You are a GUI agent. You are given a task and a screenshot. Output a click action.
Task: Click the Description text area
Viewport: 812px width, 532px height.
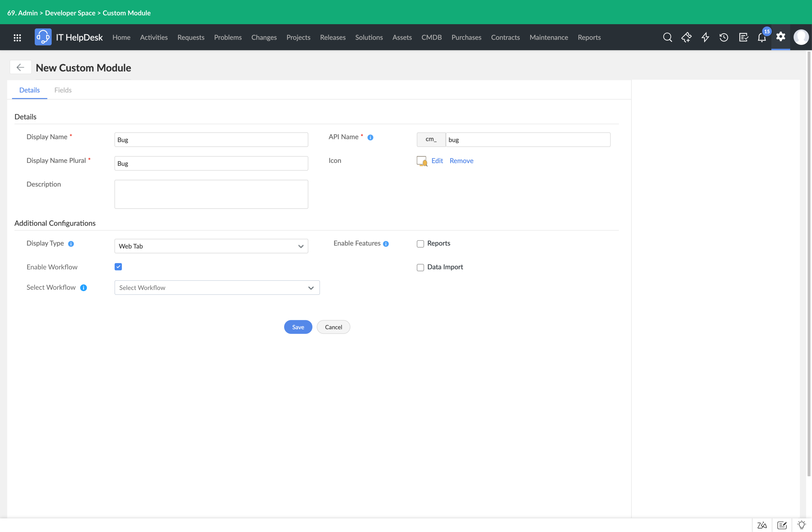point(211,194)
